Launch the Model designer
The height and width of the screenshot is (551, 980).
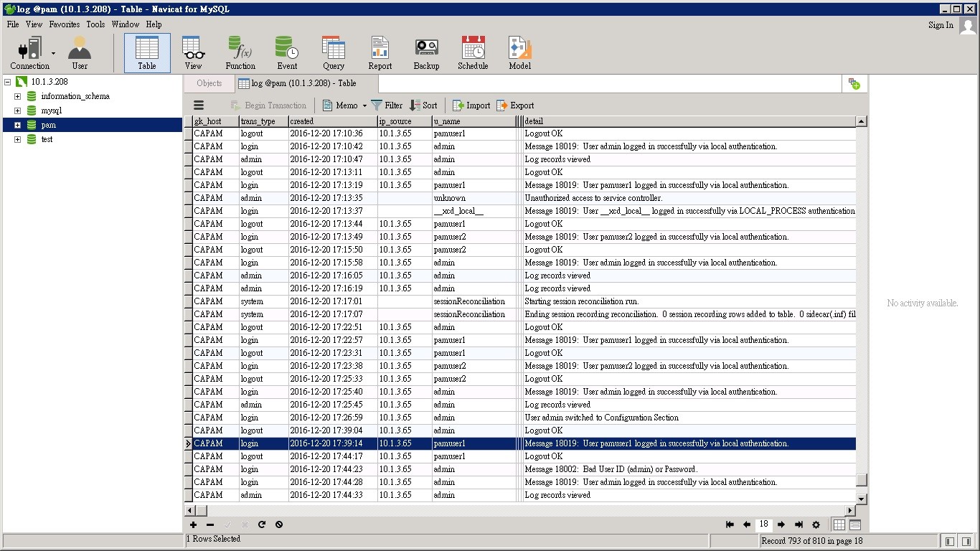tap(519, 52)
